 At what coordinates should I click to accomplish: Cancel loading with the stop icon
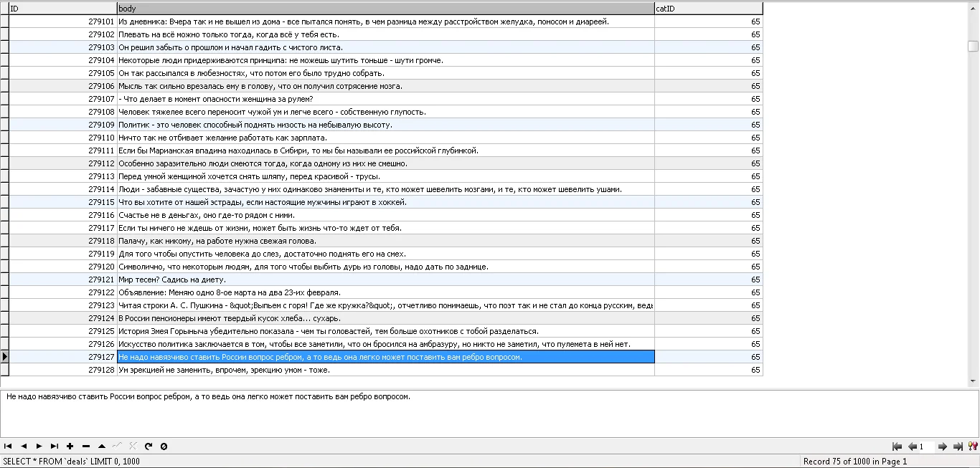(164, 446)
